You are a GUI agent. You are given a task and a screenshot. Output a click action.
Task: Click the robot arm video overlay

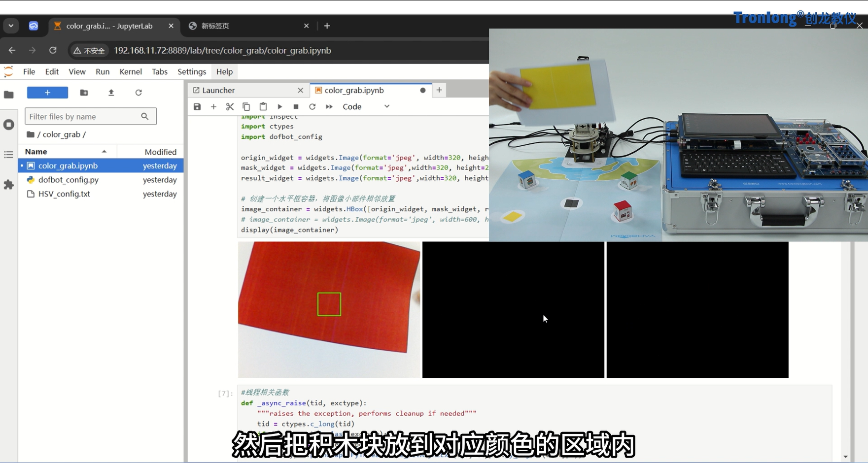tap(678, 135)
